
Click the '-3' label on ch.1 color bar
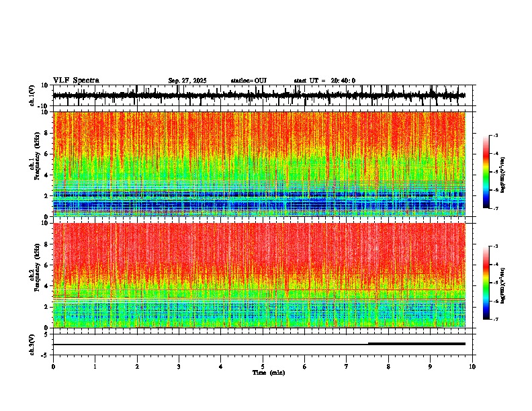coord(495,135)
